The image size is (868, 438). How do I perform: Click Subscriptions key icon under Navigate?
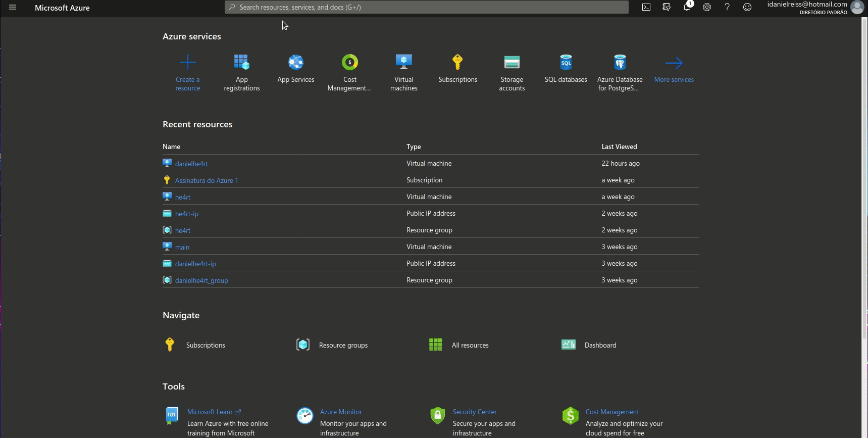point(170,345)
